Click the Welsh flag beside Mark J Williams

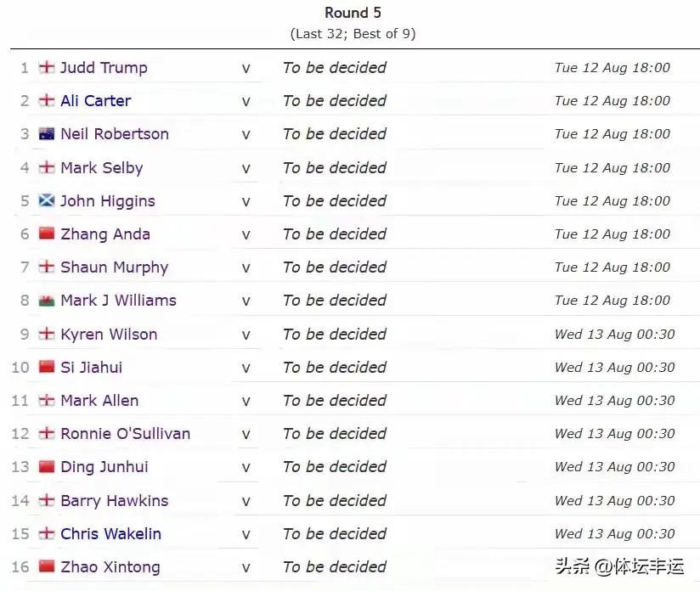[x=47, y=301]
